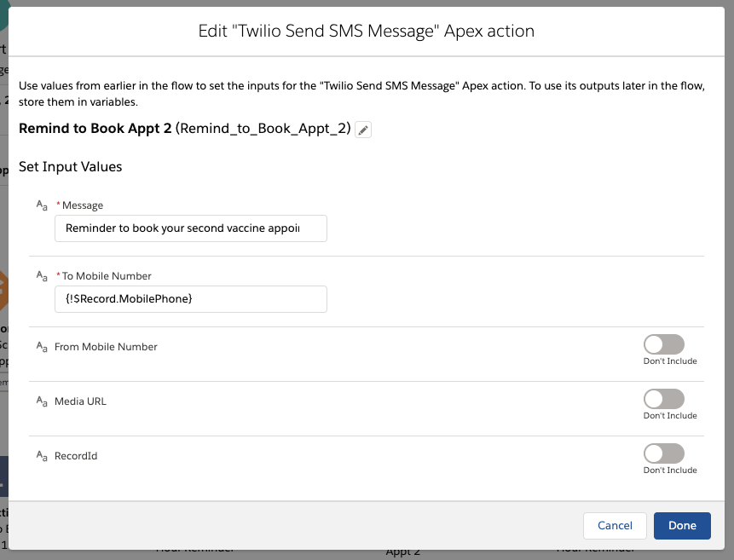Click the 'Don't Include' text under RecordId
The height and width of the screenshot is (560, 734).
(x=670, y=471)
